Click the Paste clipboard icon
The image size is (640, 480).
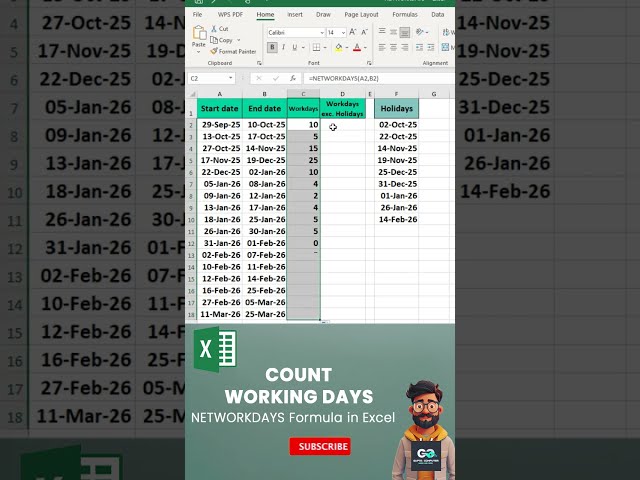(x=199, y=33)
